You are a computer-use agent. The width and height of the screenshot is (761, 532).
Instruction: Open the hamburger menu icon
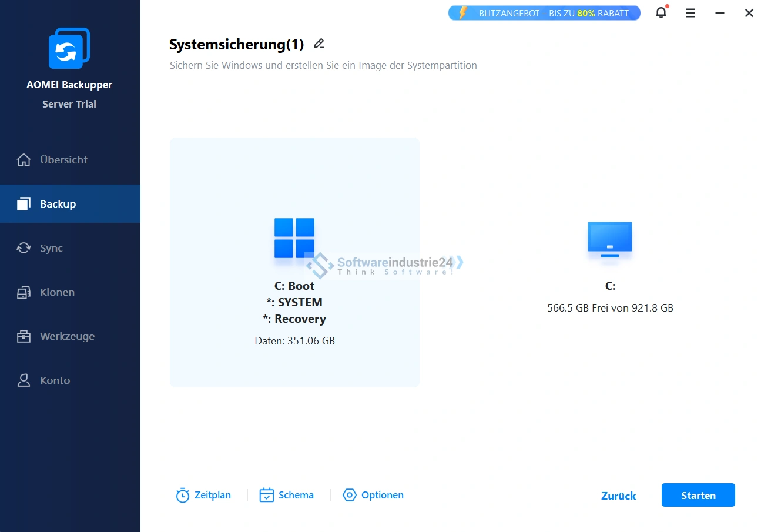[x=690, y=13]
